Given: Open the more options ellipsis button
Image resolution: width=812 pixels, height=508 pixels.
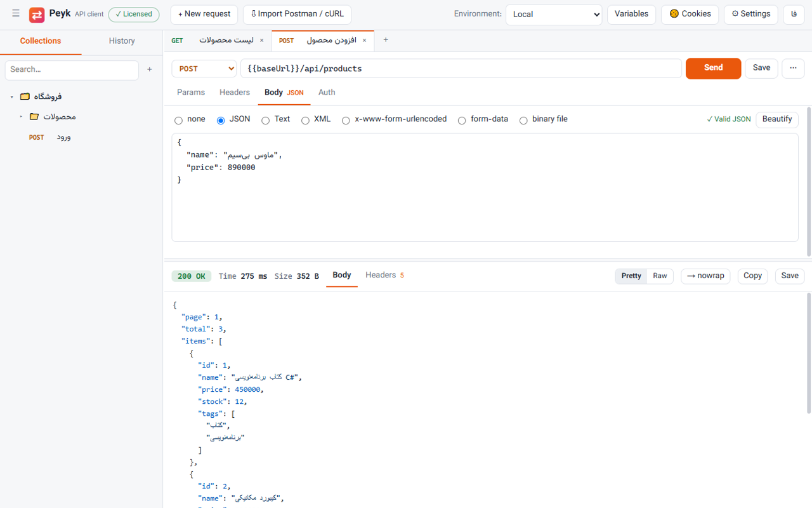Looking at the screenshot, I should [793, 68].
